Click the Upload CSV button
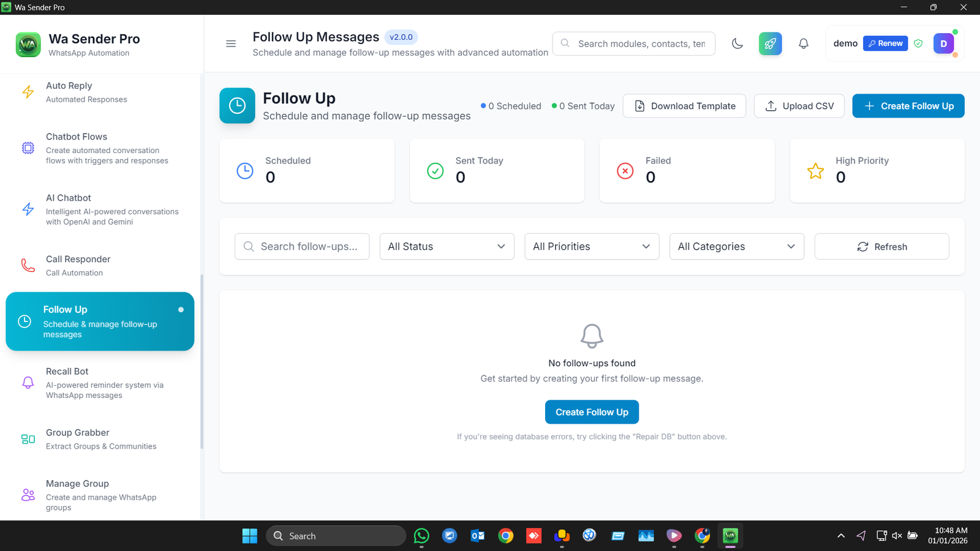Viewport: 980px width, 551px height. coord(799,106)
